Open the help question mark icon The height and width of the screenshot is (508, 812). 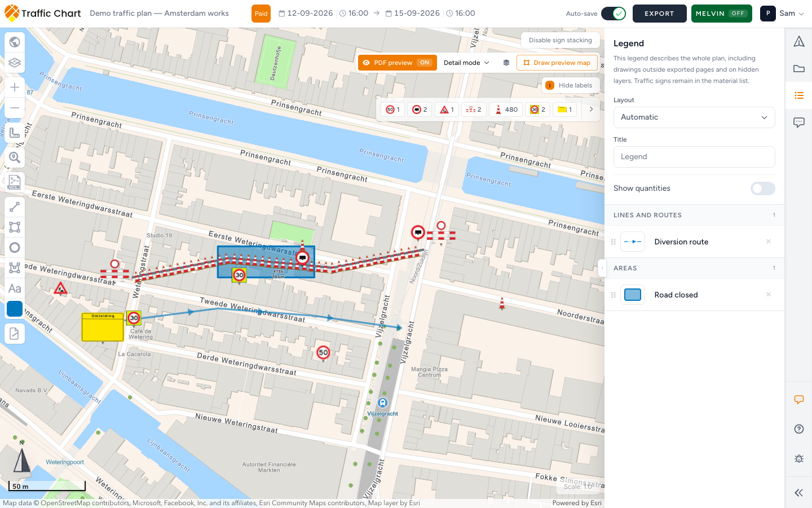click(799, 429)
